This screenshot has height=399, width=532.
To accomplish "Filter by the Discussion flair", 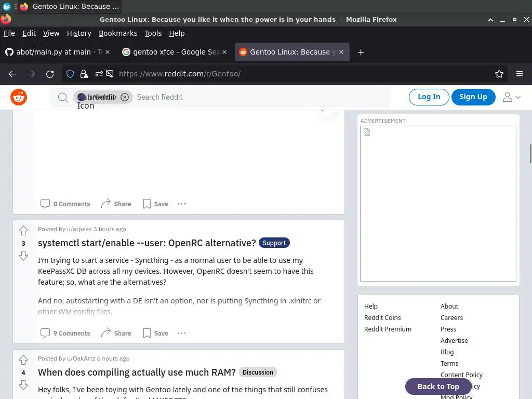I will pyautogui.click(x=258, y=372).
